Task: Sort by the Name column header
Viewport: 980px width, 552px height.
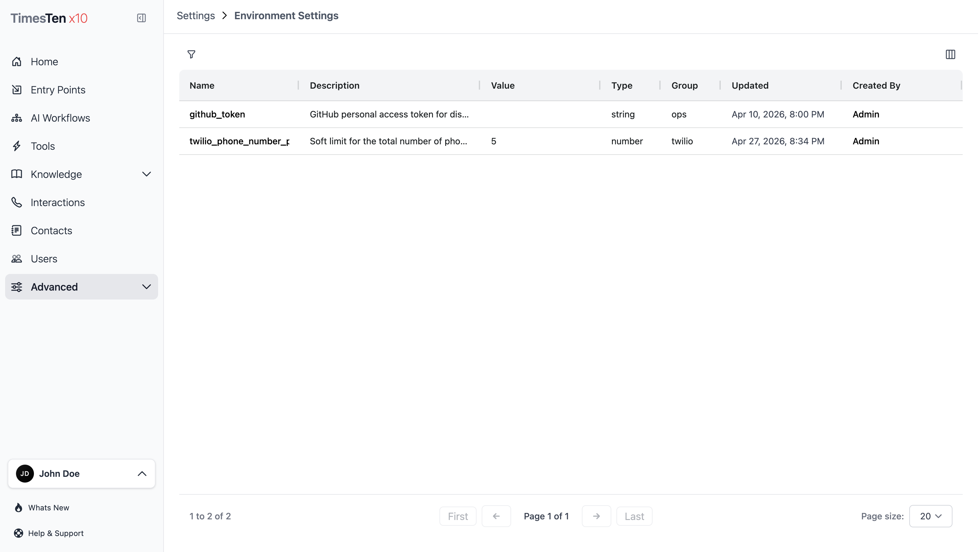Action: (x=202, y=85)
